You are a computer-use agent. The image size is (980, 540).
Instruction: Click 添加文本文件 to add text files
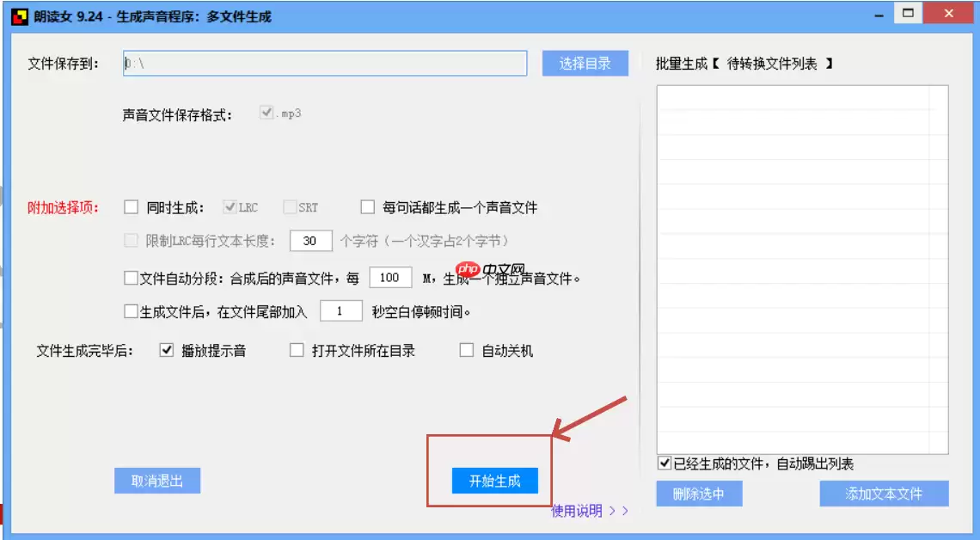point(884,494)
